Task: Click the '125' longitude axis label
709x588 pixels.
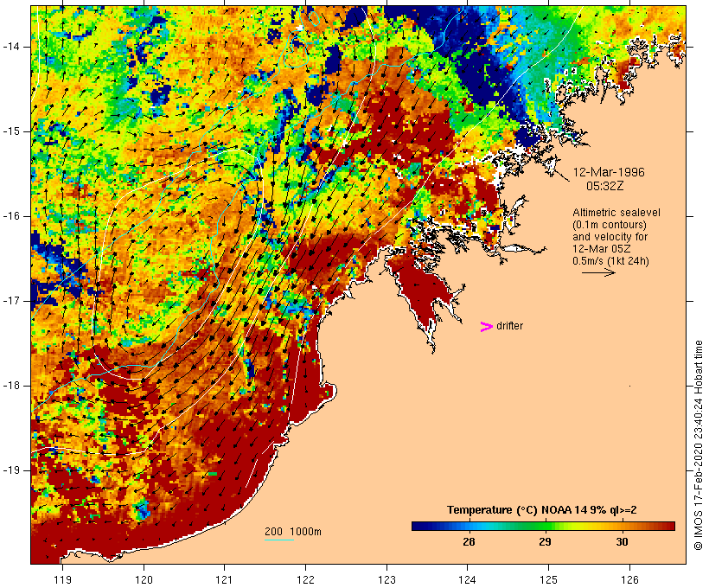Action: [x=548, y=579]
